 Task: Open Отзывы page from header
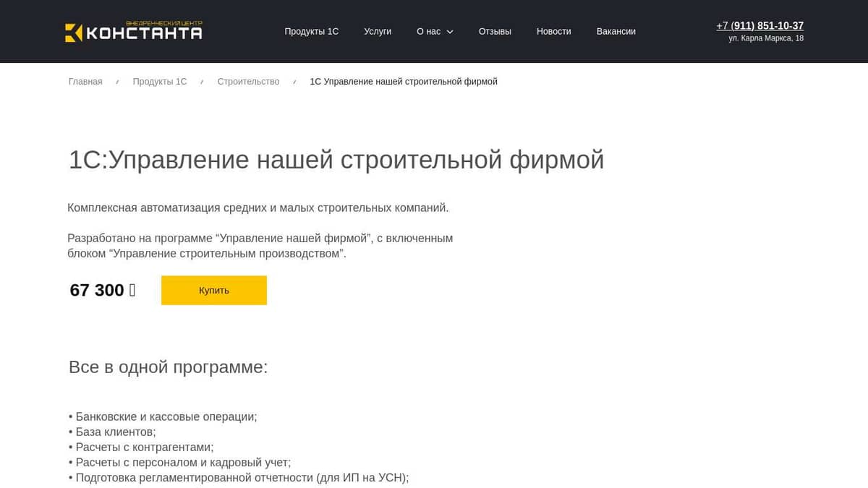(495, 31)
